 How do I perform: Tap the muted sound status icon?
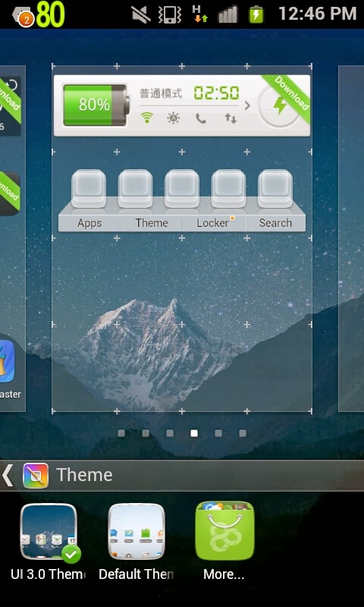pos(141,14)
